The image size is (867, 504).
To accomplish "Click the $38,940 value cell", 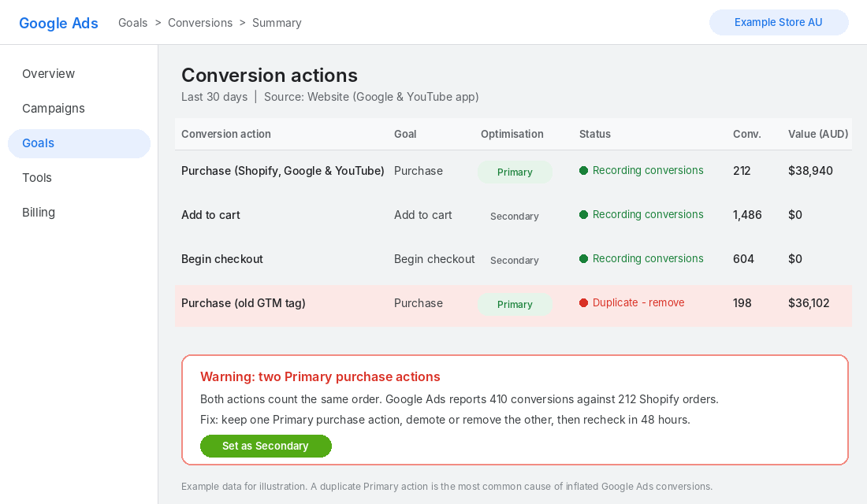I will click(x=810, y=171).
